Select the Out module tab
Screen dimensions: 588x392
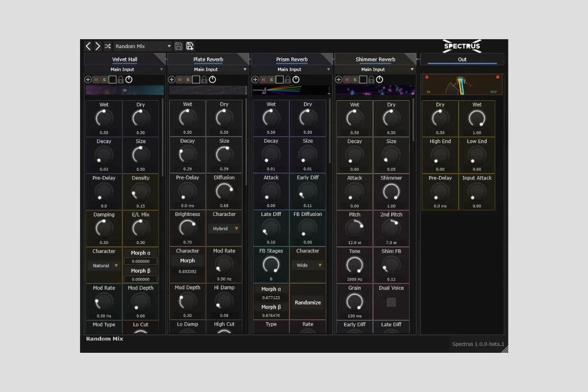point(462,59)
